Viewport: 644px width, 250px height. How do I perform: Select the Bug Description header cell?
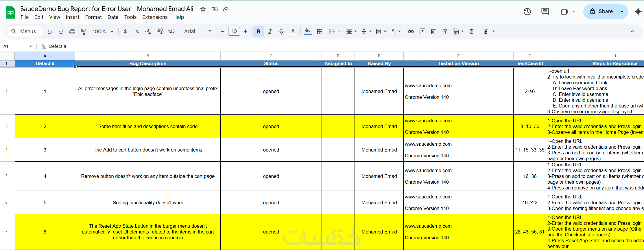148,63
